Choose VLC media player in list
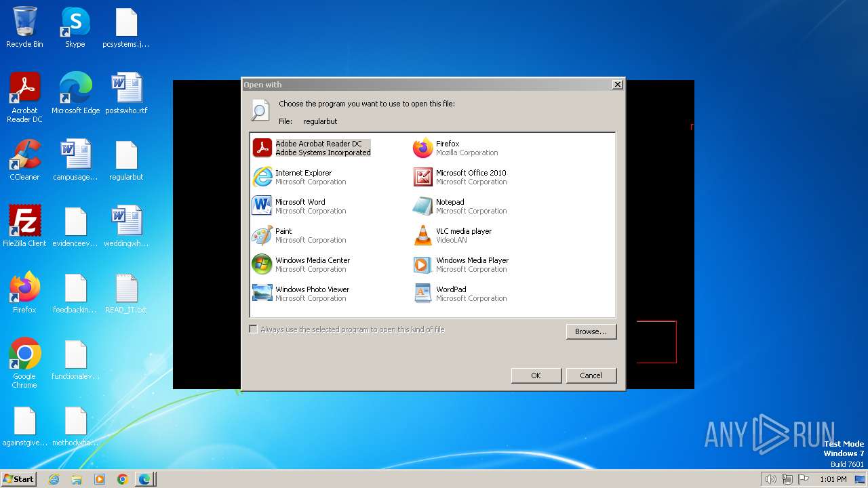The image size is (868, 488). [452, 235]
